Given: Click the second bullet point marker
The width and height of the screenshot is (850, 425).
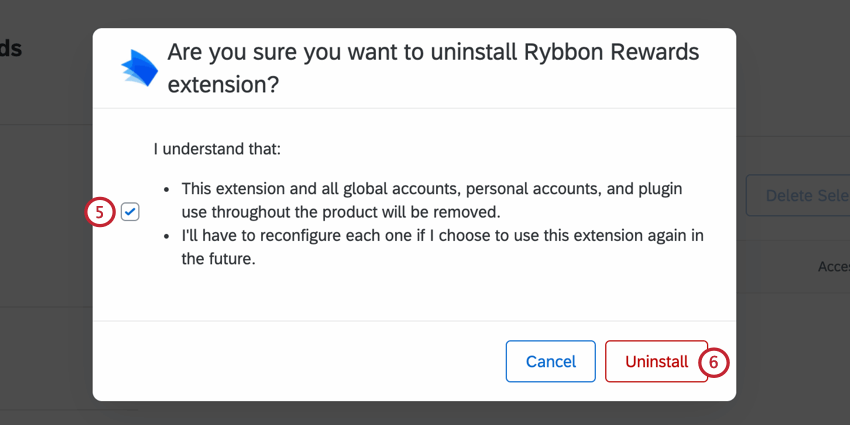Looking at the screenshot, I should coord(166,237).
